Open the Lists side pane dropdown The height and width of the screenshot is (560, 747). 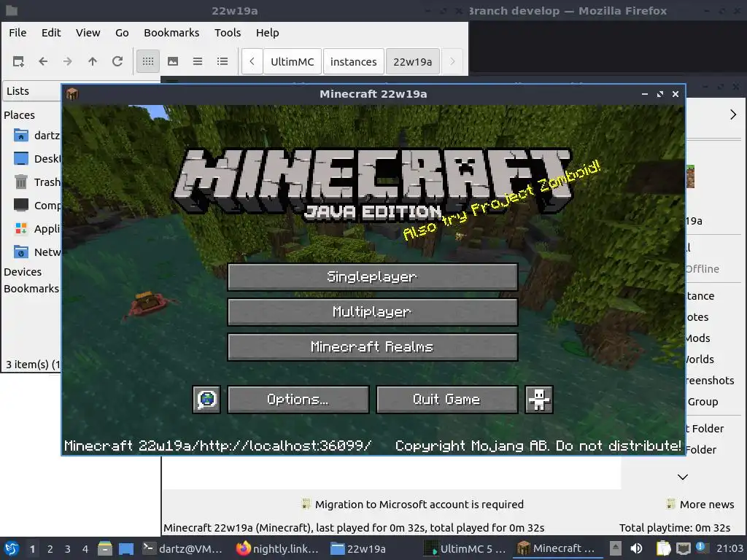click(x=32, y=91)
